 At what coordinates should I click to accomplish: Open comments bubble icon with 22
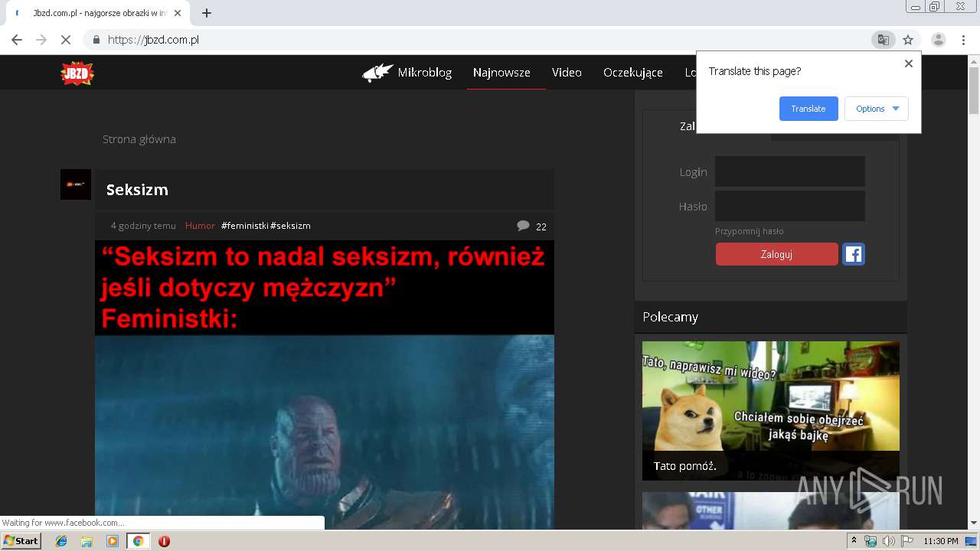click(x=524, y=226)
